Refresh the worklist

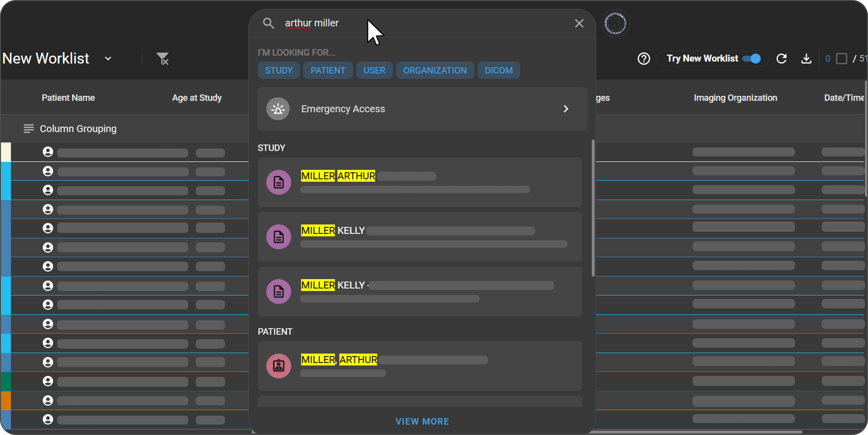pyautogui.click(x=781, y=59)
